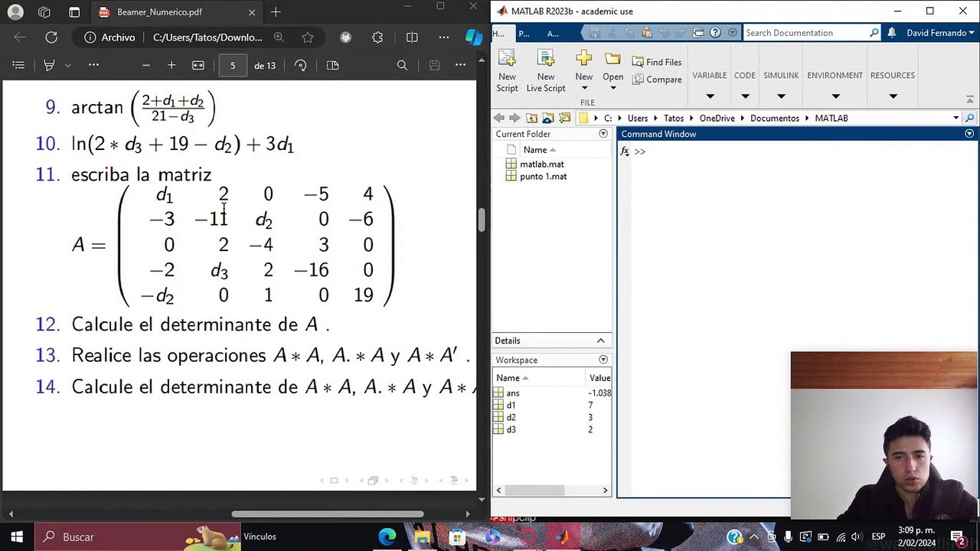
Task: Open a new Edge tab
Action: [x=276, y=12]
